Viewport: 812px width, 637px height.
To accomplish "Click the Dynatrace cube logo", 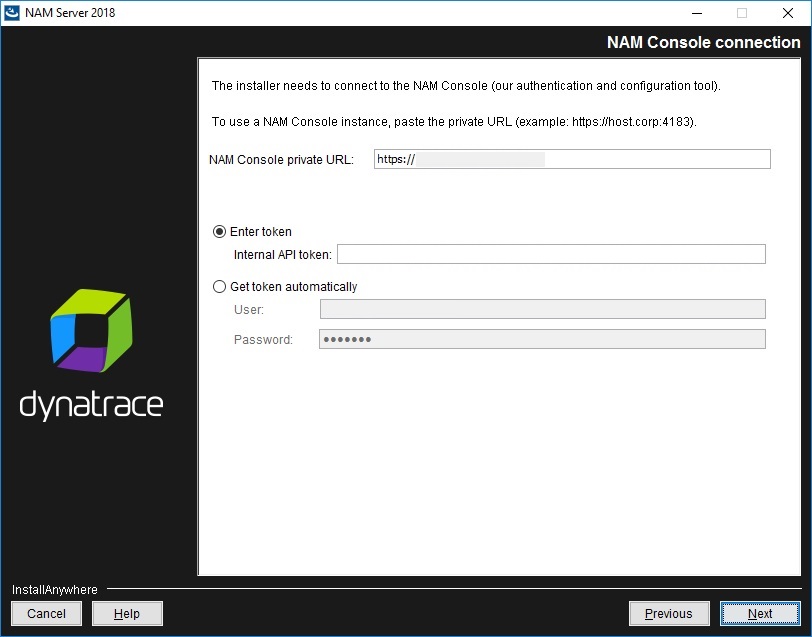I will (91, 330).
